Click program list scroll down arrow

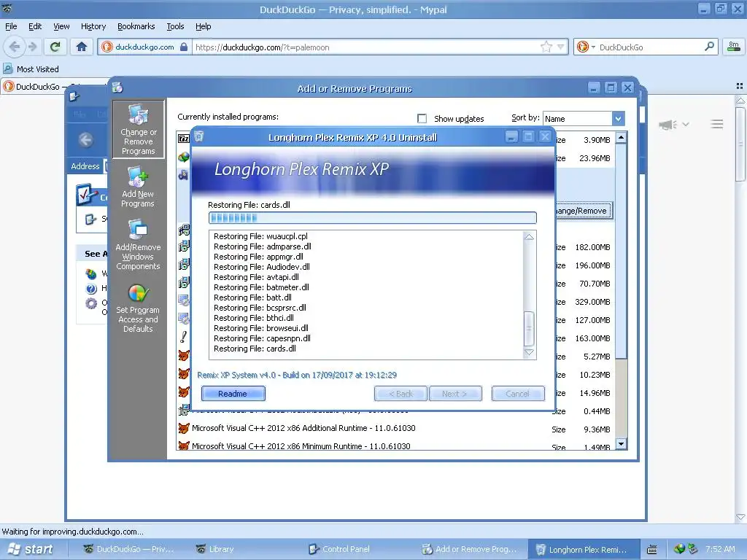(620, 444)
